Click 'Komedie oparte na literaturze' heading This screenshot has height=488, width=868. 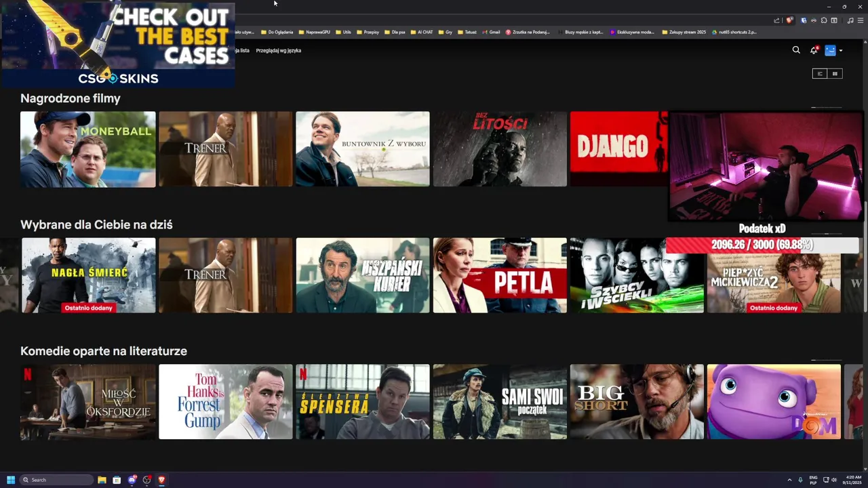tap(104, 351)
